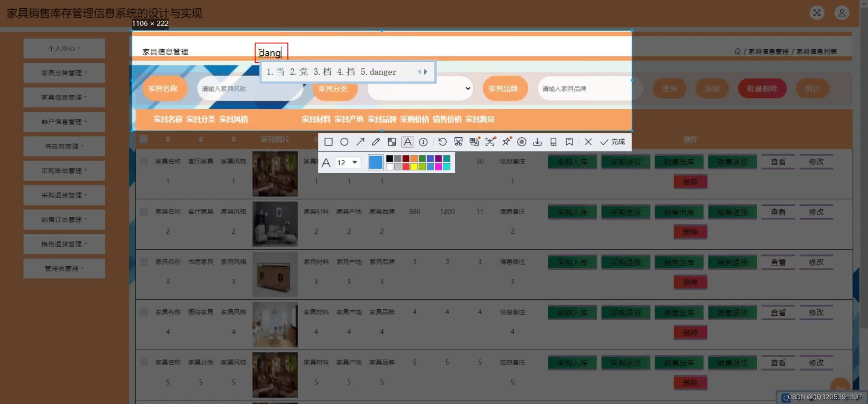Select the numbered marker tool
This screenshot has width=868, height=404.
click(x=423, y=142)
